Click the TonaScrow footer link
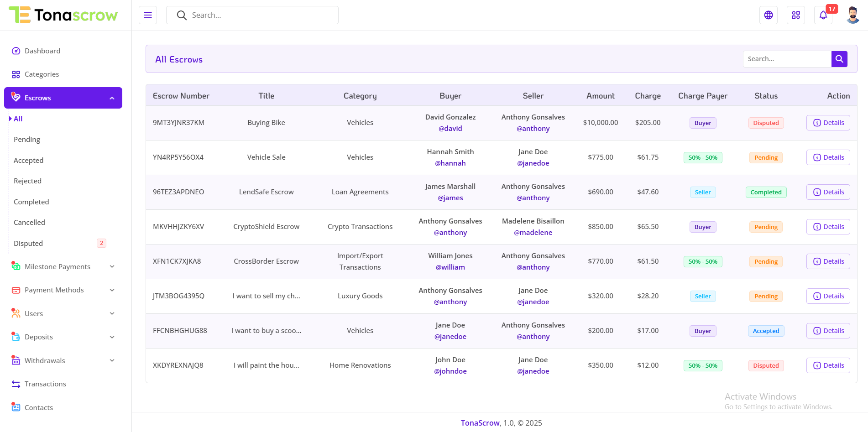Image resolution: width=868 pixels, height=432 pixels. coord(480,423)
